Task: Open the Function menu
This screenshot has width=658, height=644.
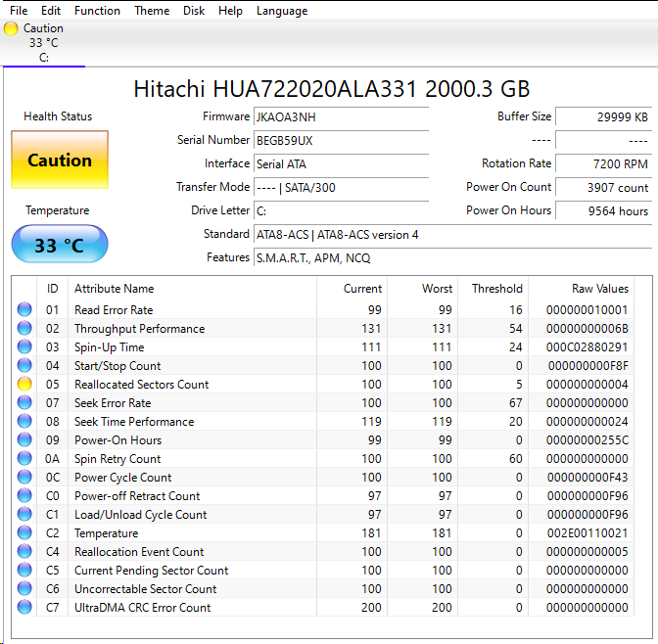Action: coord(97,11)
